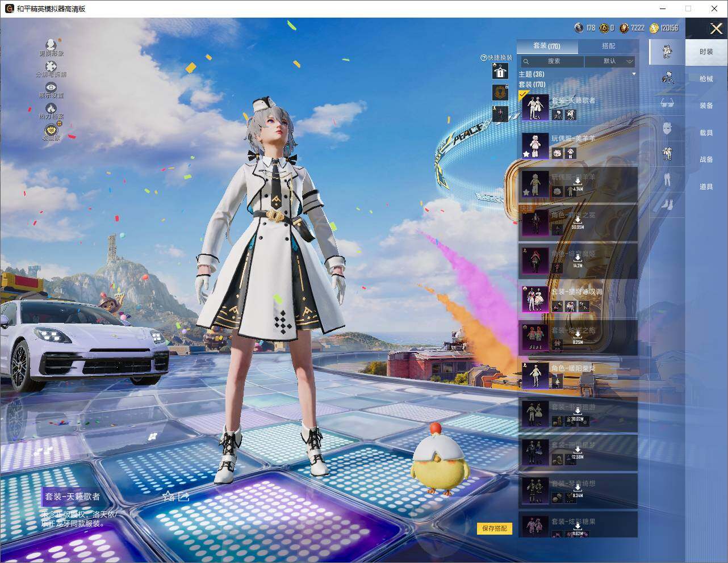This screenshot has width=728, height=563.
Task: Select the pants category icon
Action: [x=667, y=179]
